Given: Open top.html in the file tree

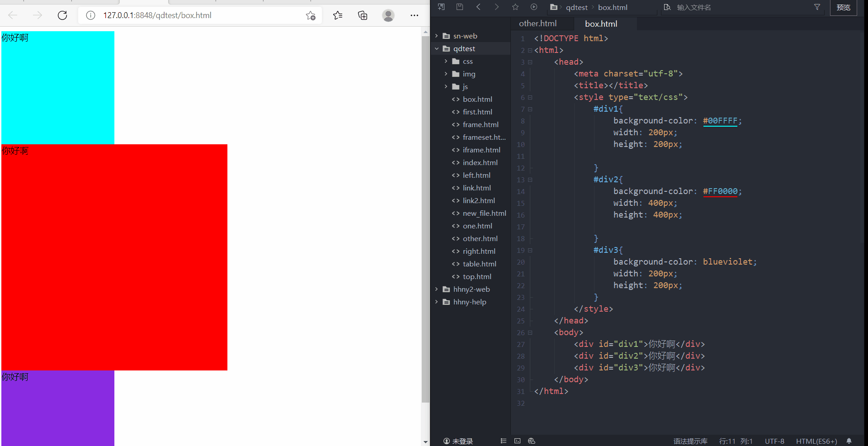Looking at the screenshot, I should point(477,276).
